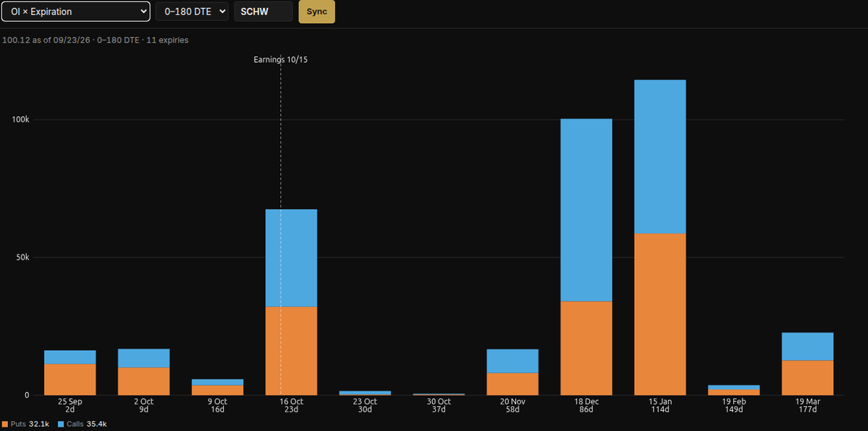Click the calls segment of 19 Mar bar
The image size is (868, 431).
coord(808,346)
